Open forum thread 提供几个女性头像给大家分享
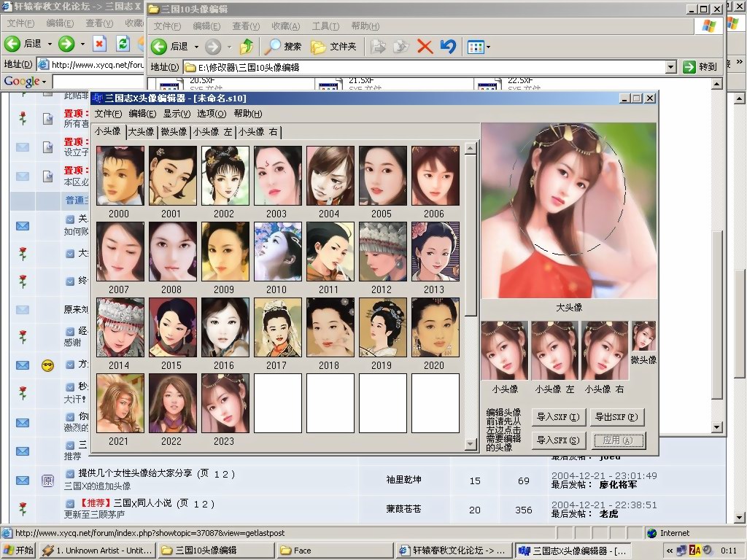This screenshot has height=560, width=747. (135, 473)
